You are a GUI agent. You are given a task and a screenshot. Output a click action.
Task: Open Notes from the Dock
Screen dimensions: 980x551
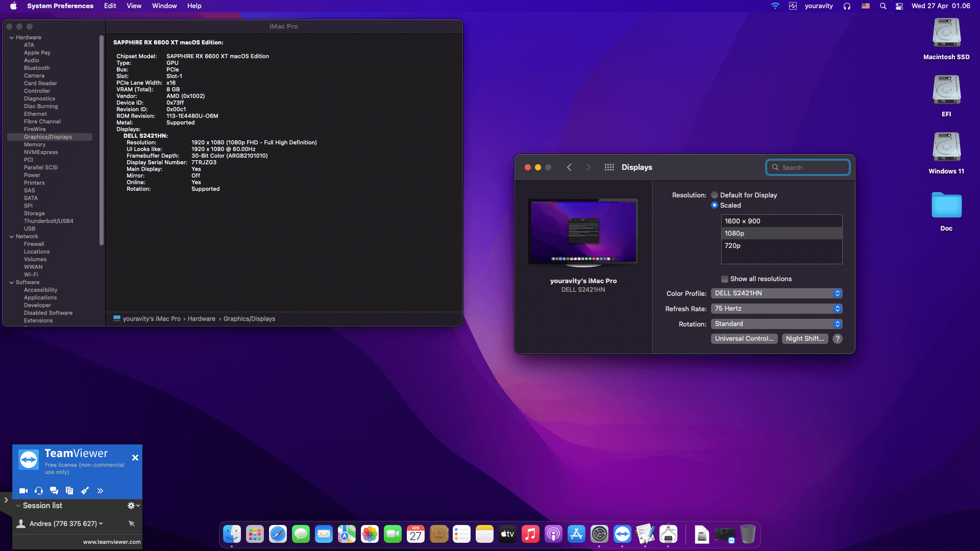coord(485,534)
